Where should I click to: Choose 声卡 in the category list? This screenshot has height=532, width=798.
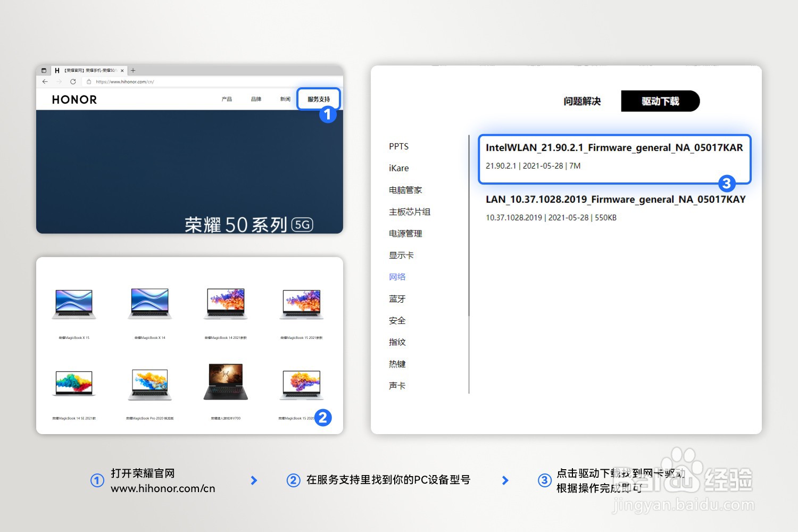397,386
